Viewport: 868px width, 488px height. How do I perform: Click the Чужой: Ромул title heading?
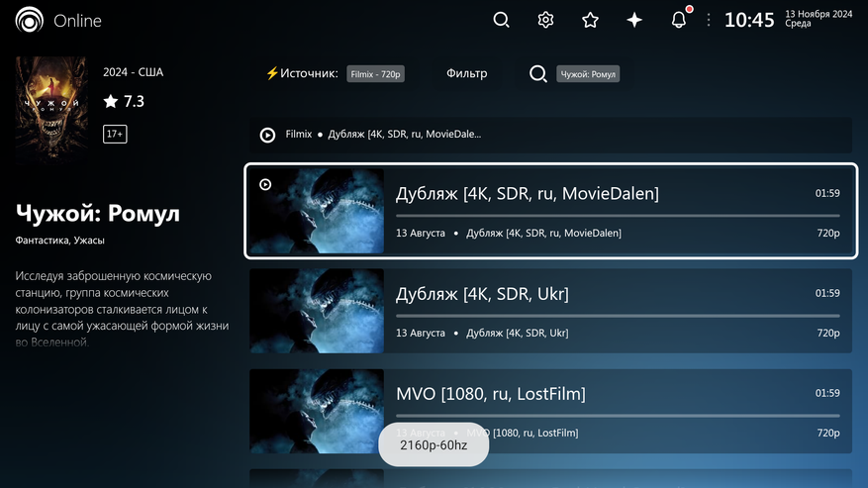(98, 213)
